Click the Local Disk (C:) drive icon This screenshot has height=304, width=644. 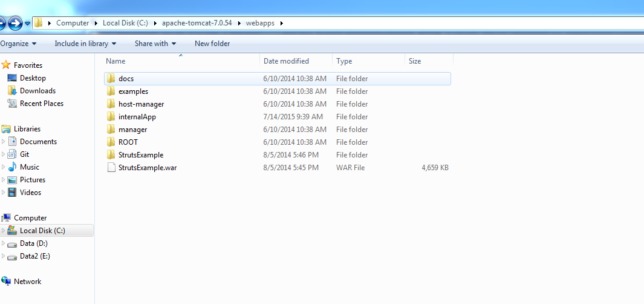(x=12, y=230)
